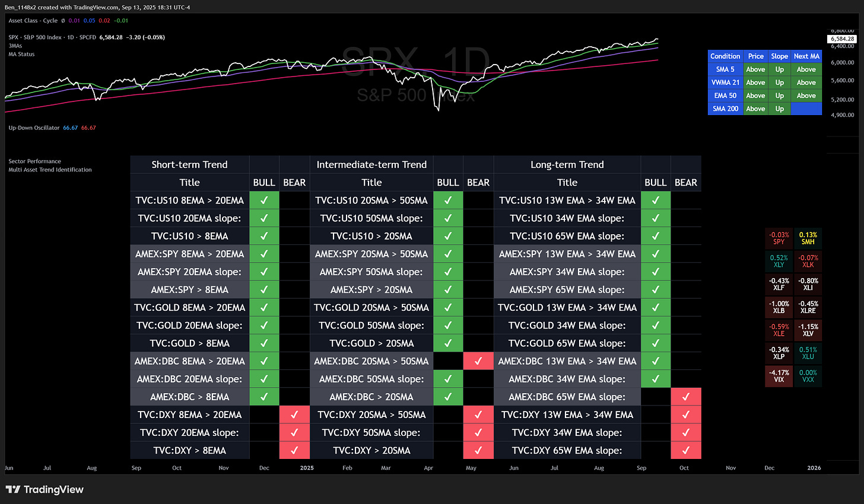Click red bear check for AMEX:DBC 20SMA > 50SMA

point(478,361)
